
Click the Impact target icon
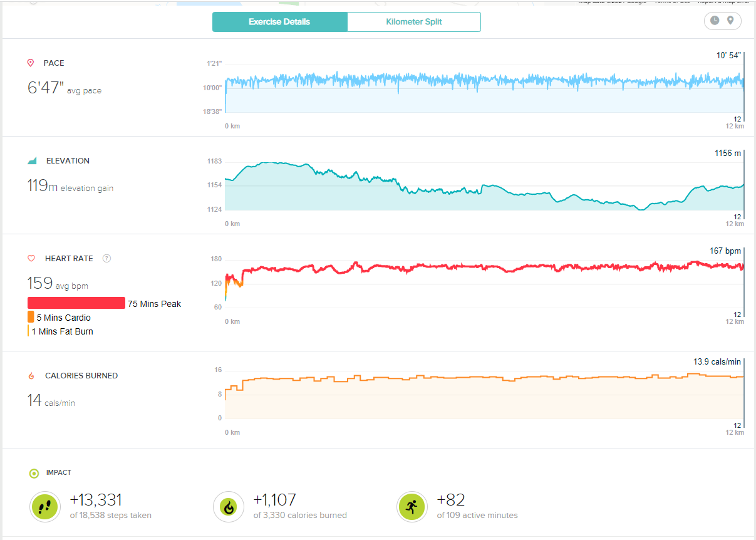[x=34, y=473]
